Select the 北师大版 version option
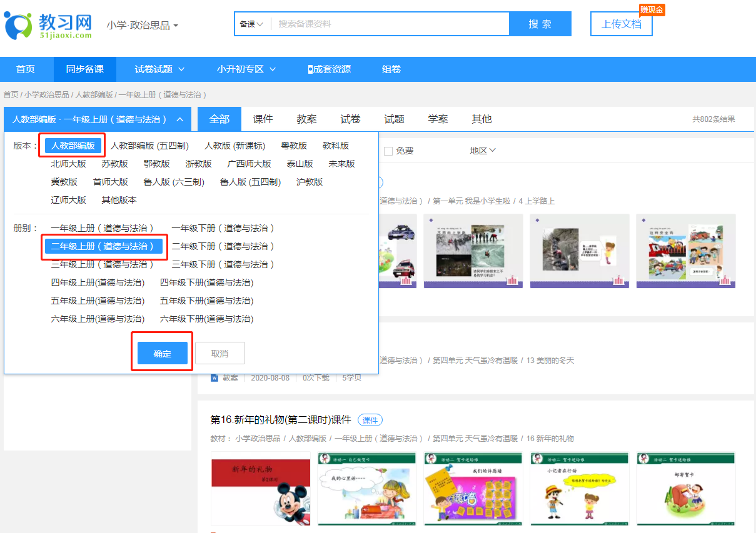The height and width of the screenshot is (533, 756). 69,164
